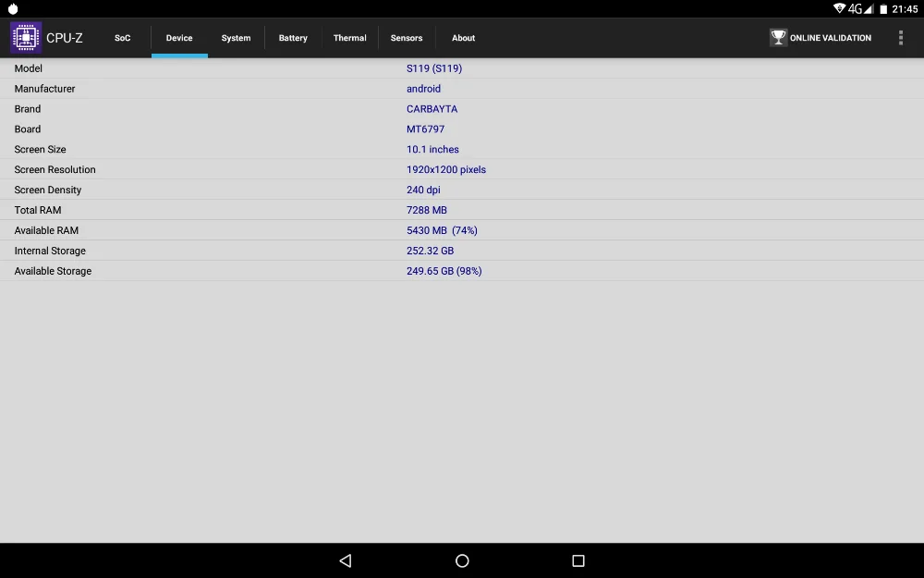Tap the Board row label
Screen dimensions: 924x578
point(28,129)
